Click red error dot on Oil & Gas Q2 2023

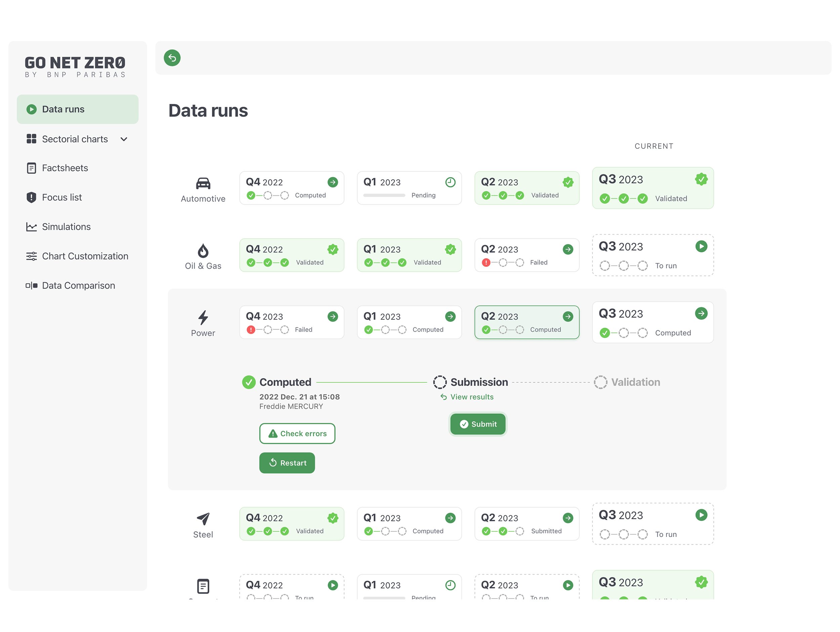point(486,263)
